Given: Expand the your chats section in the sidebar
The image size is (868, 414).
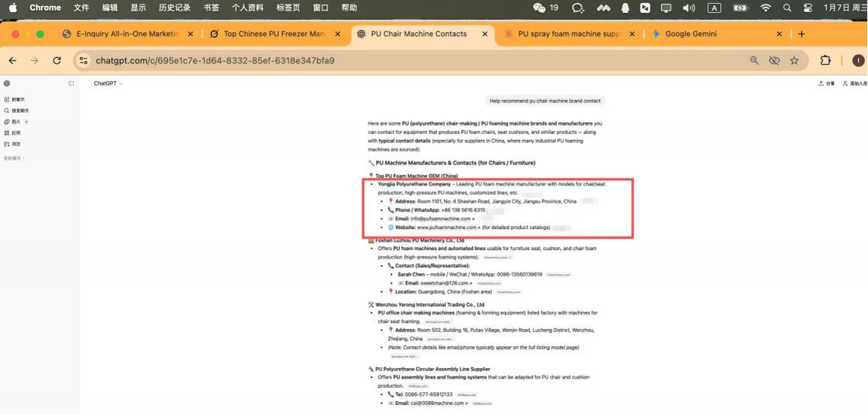Looking at the screenshot, I should tap(14, 158).
